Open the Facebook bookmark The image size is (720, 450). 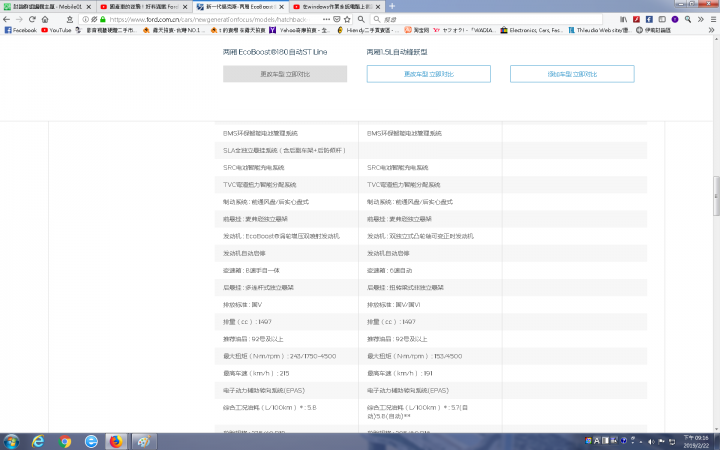pos(21,30)
